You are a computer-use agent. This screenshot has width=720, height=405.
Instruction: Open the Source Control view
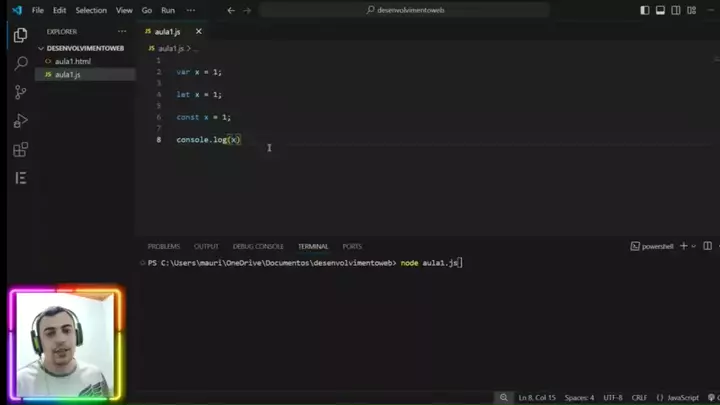(x=20, y=92)
